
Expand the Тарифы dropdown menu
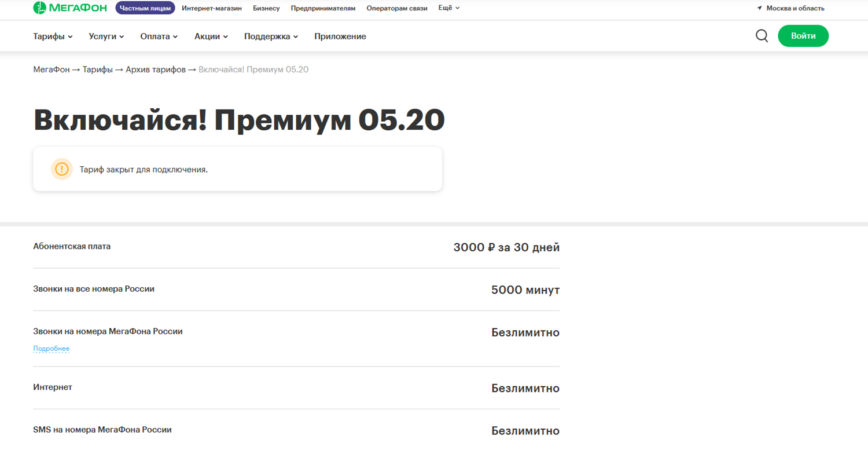click(53, 36)
